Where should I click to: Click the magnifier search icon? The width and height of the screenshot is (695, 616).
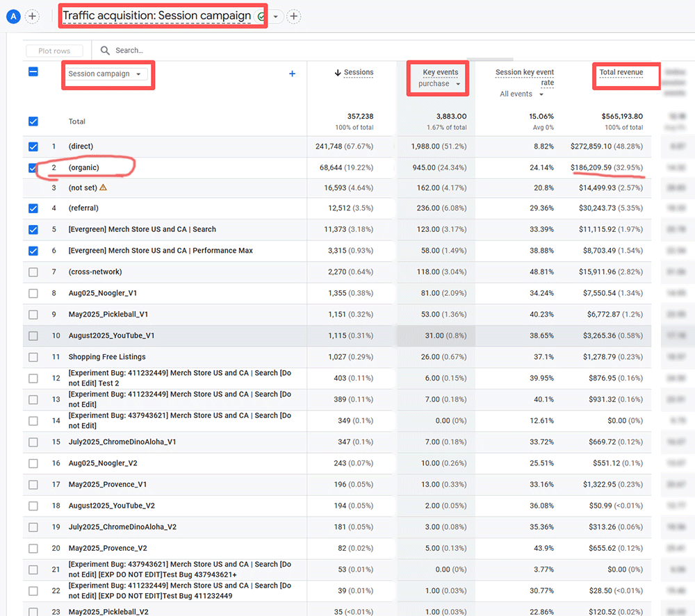click(x=105, y=51)
